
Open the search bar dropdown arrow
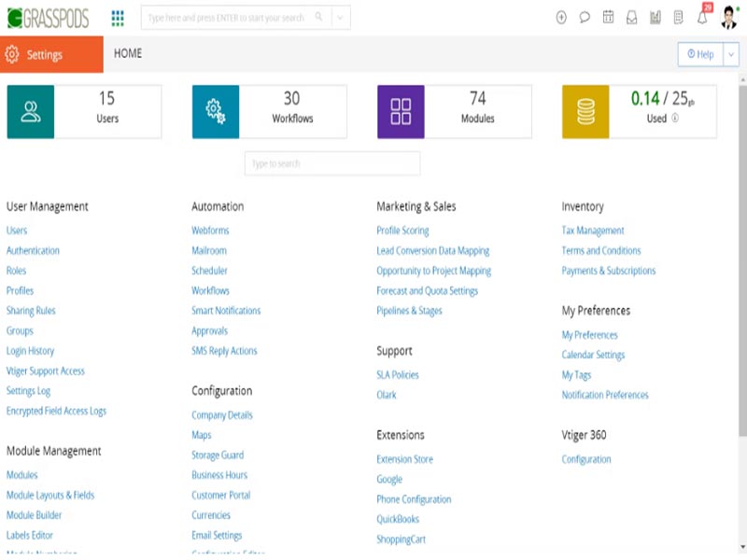(338, 16)
